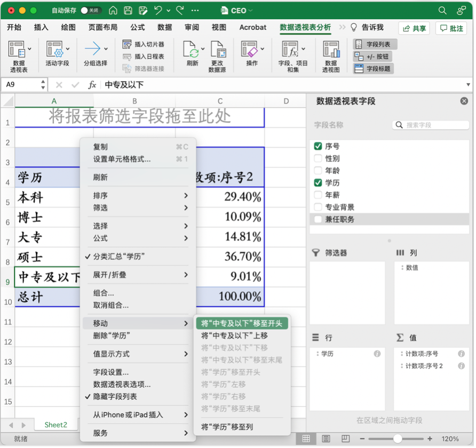Uncheck the 学历 field checkbox
The width and height of the screenshot is (476, 448).
pos(318,183)
